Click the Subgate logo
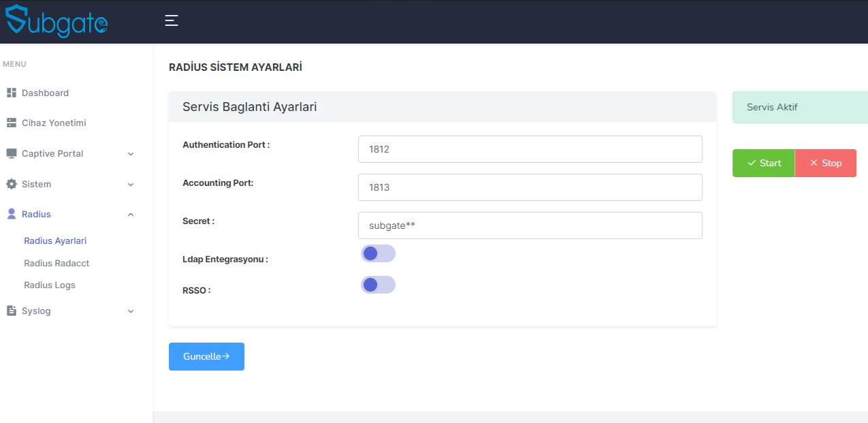Image resolution: width=868 pixels, height=423 pixels. point(57,21)
